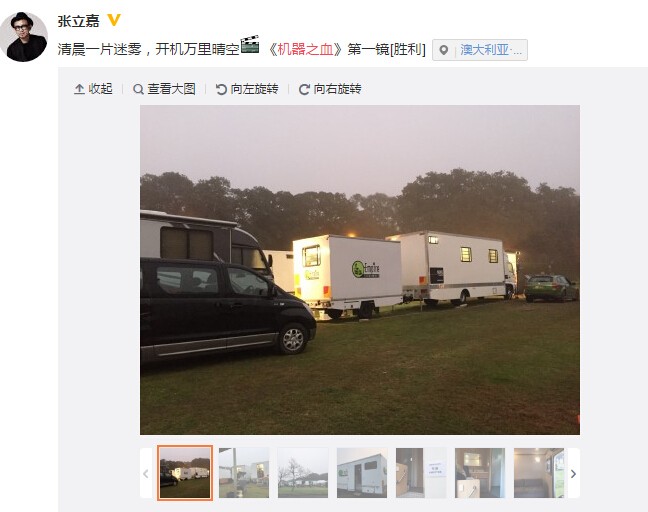Select the first highlighted thumbnail
The image size is (648, 512).
coord(185,473)
